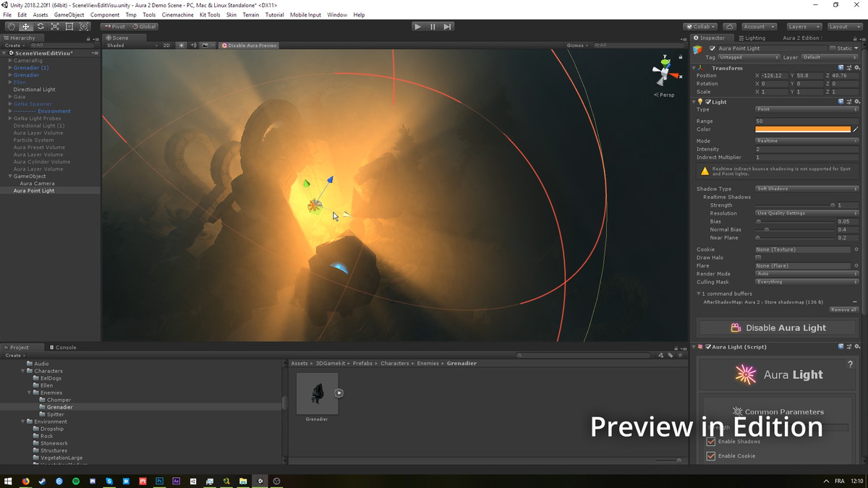Select the Move tool
The width and height of the screenshot is (868, 488).
(x=25, y=26)
